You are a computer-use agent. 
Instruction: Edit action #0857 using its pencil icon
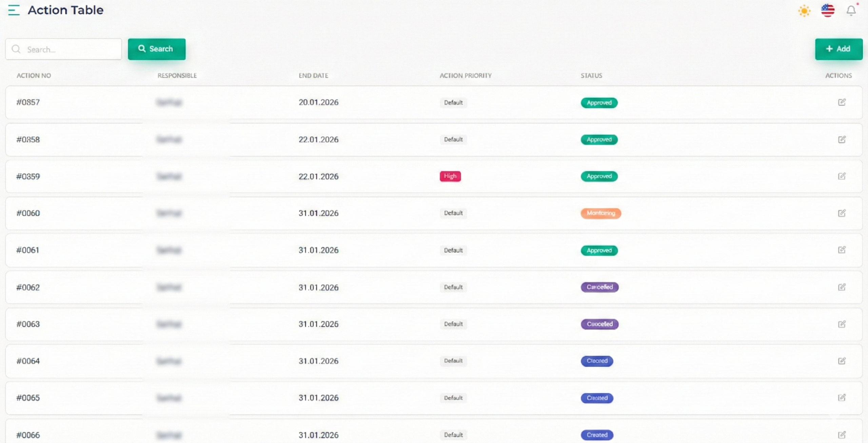click(x=842, y=102)
